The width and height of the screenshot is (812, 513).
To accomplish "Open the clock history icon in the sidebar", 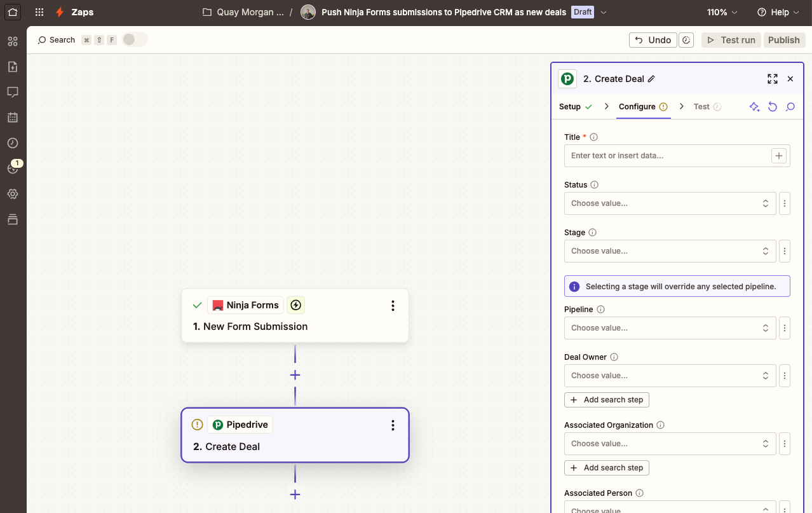I will click(x=13, y=143).
